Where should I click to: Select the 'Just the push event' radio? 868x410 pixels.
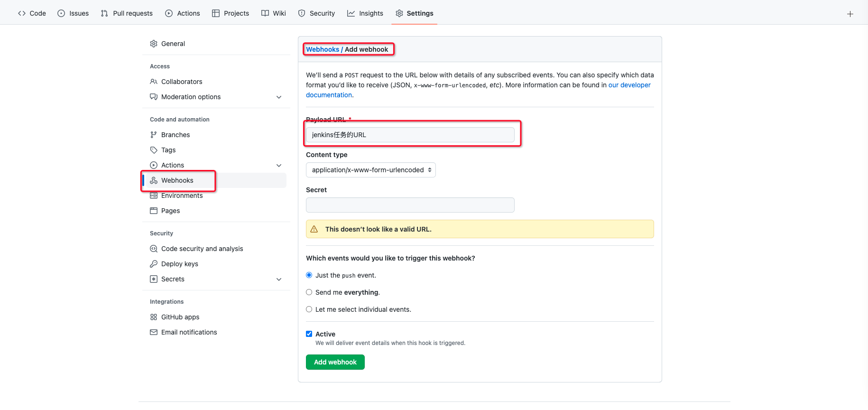(309, 275)
